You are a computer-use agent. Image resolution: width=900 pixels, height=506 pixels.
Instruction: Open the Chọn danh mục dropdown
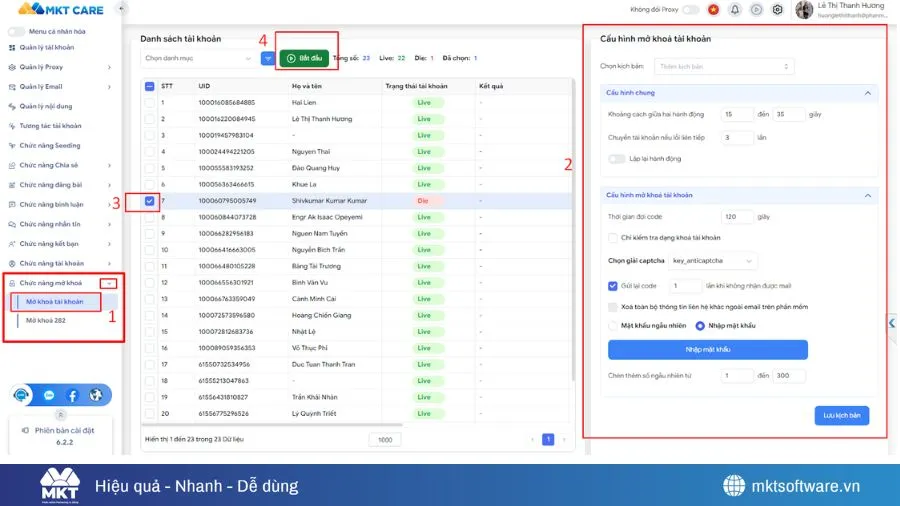pos(199,58)
